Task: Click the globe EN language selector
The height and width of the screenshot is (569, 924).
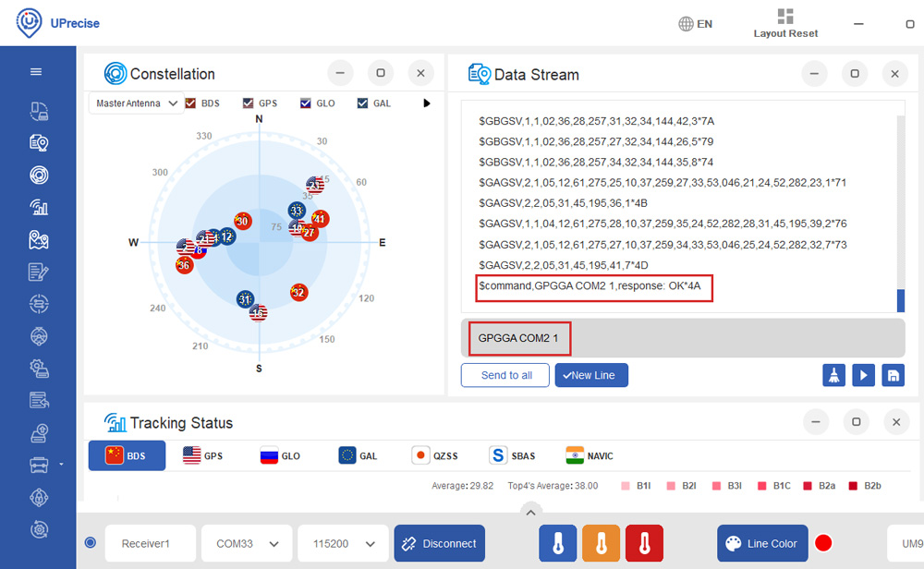Action: click(x=696, y=24)
